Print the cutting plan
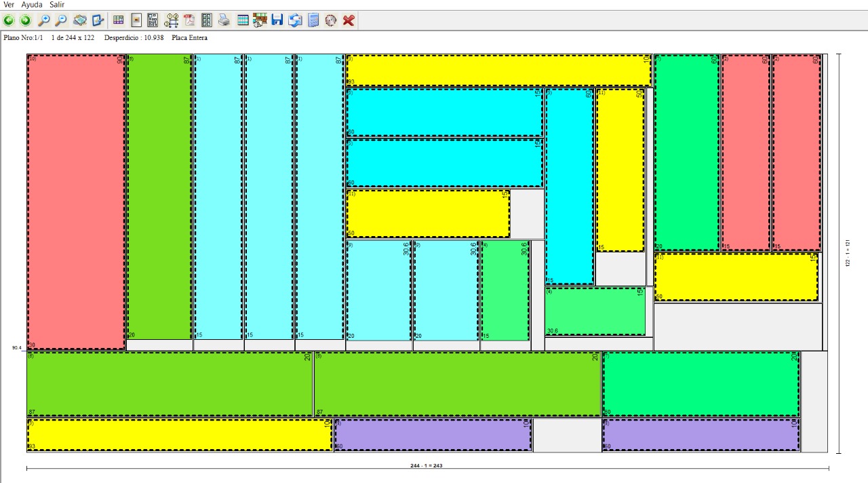Viewport: 868px width, 483px height. click(x=224, y=20)
